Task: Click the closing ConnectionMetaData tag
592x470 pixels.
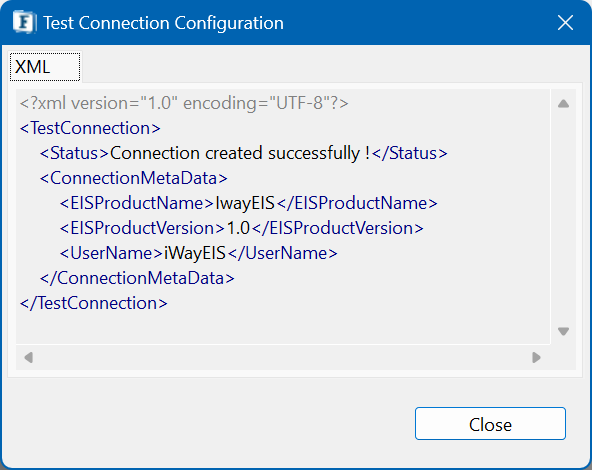Action: coord(137,278)
